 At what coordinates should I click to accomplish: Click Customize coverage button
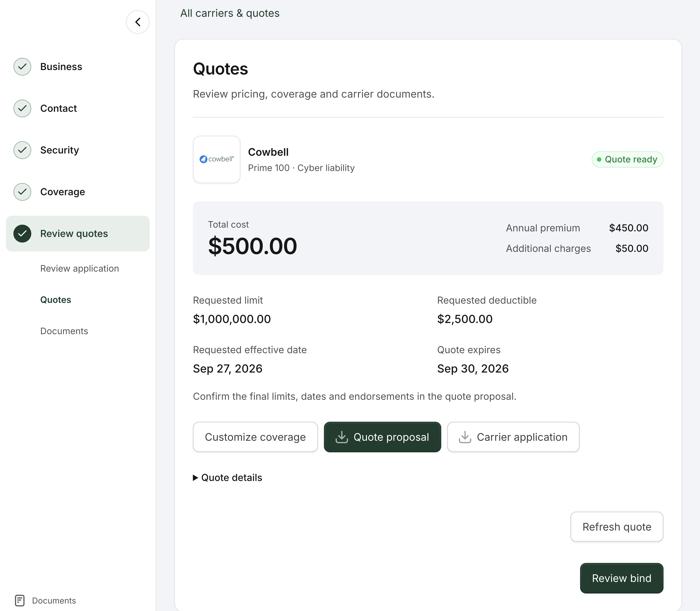255,437
